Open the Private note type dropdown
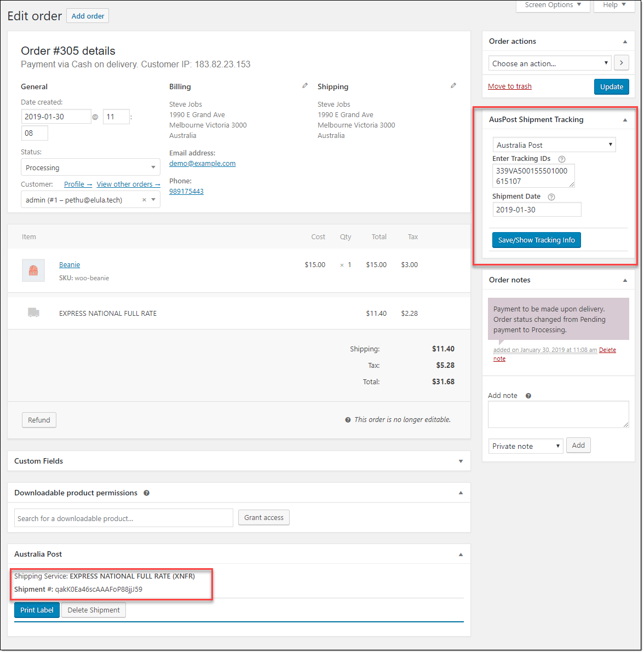Viewport: 644px width, 653px height. pos(526,446)
